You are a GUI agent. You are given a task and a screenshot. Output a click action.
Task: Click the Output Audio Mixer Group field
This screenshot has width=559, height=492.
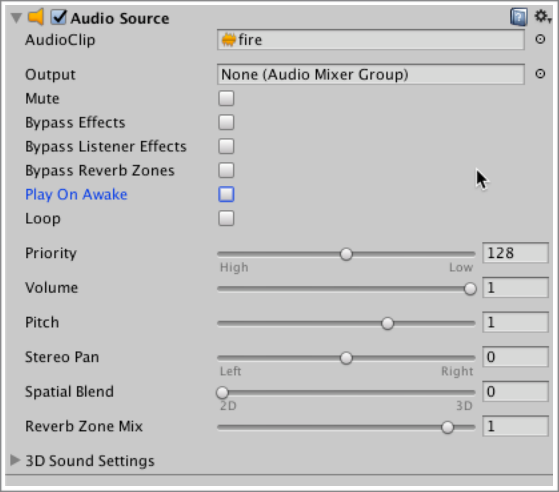(371, 75)
